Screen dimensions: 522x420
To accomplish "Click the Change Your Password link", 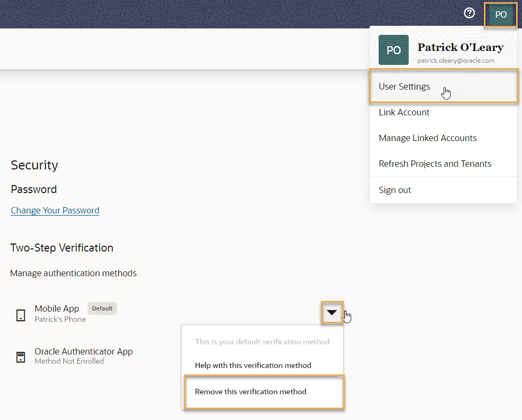I will tap(55, 210).
